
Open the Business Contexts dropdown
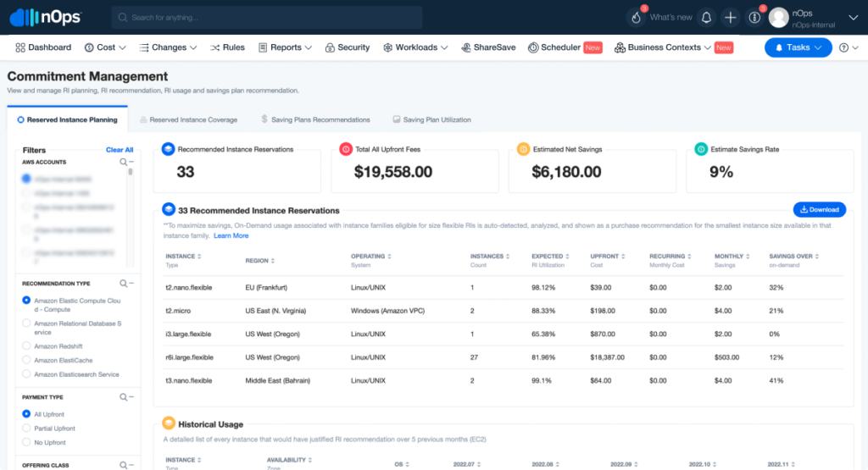tap(663, 47)
